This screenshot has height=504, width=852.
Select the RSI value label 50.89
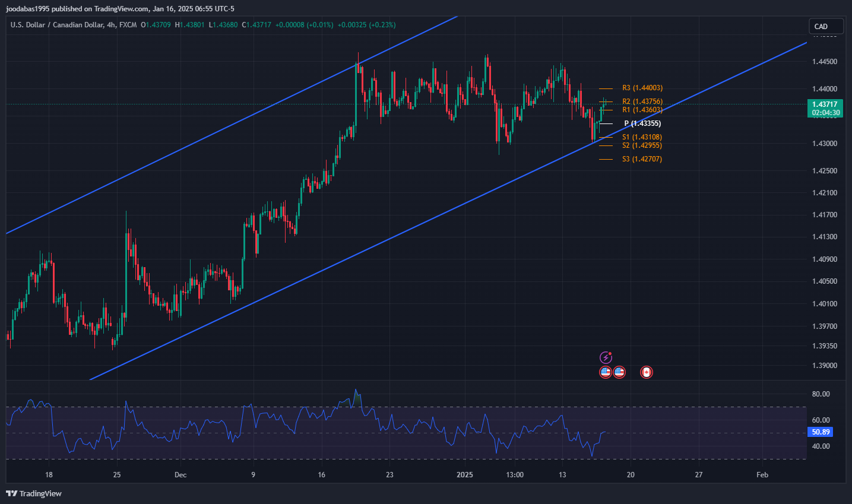click(x=821, y=432)
